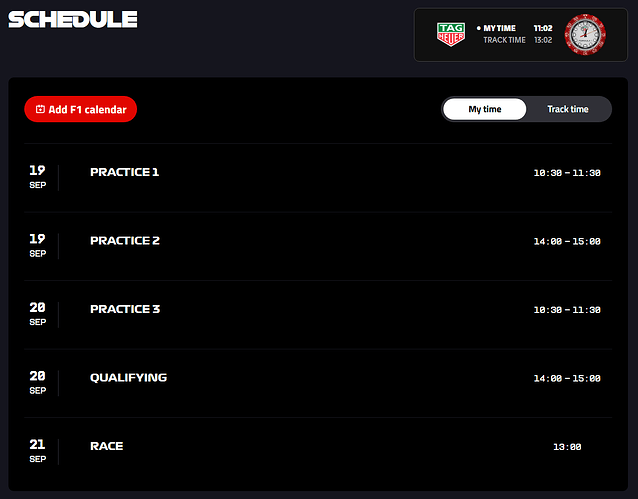Open the Practice 1 session row
This screenshot has width=638, height=499.
coord(124,172)
